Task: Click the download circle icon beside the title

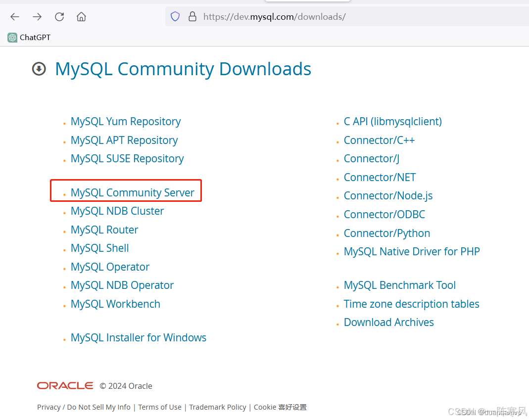Action: (x=39, y=69)
